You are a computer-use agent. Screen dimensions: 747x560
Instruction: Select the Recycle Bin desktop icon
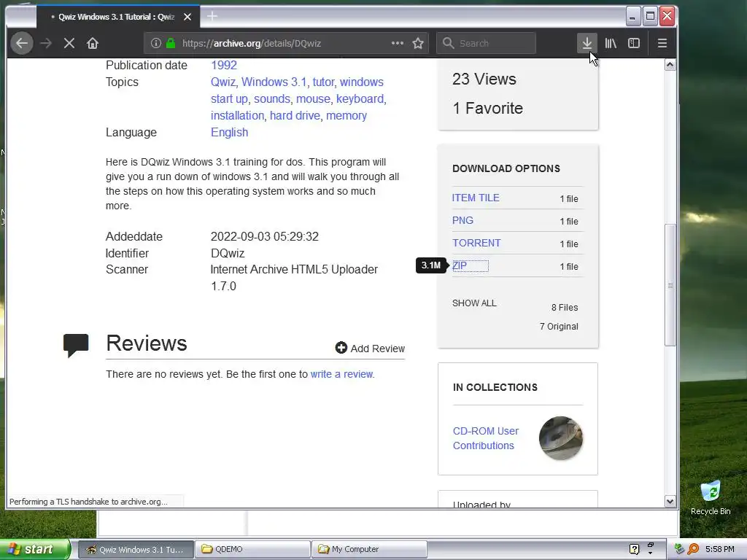711,497
